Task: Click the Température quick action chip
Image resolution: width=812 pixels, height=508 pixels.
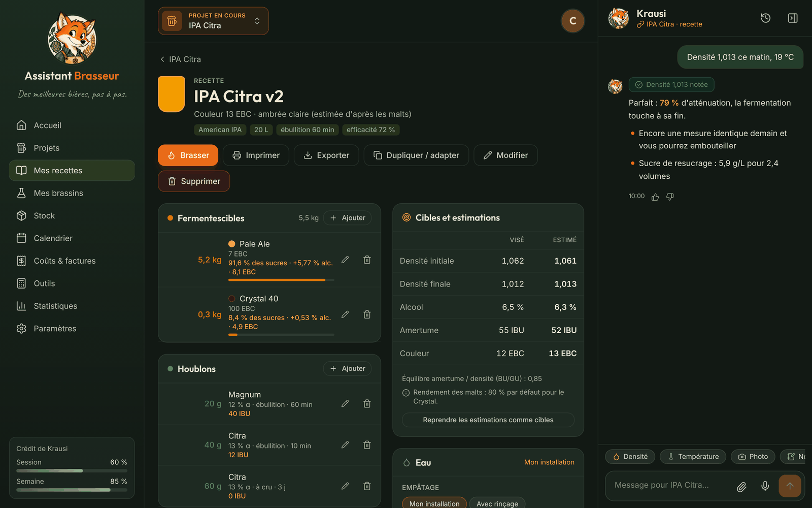Action: 693,457
